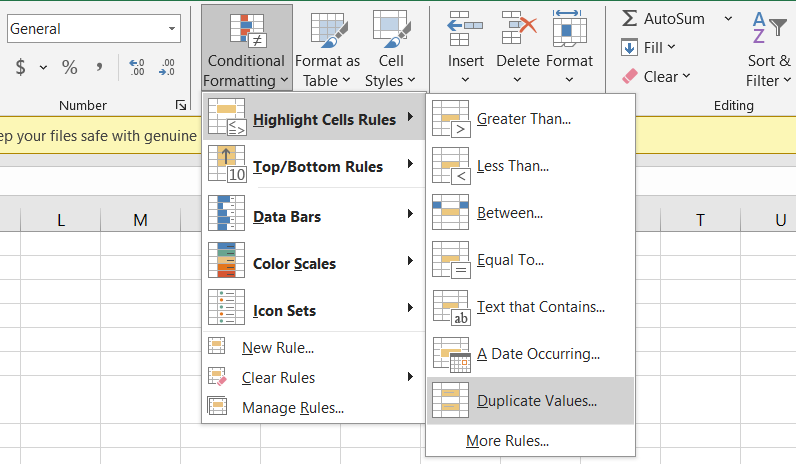Image resolution: width=796 pixels, height=464 pixels.
Task: Choose New Rule... menu item
Action: [314, 348]
